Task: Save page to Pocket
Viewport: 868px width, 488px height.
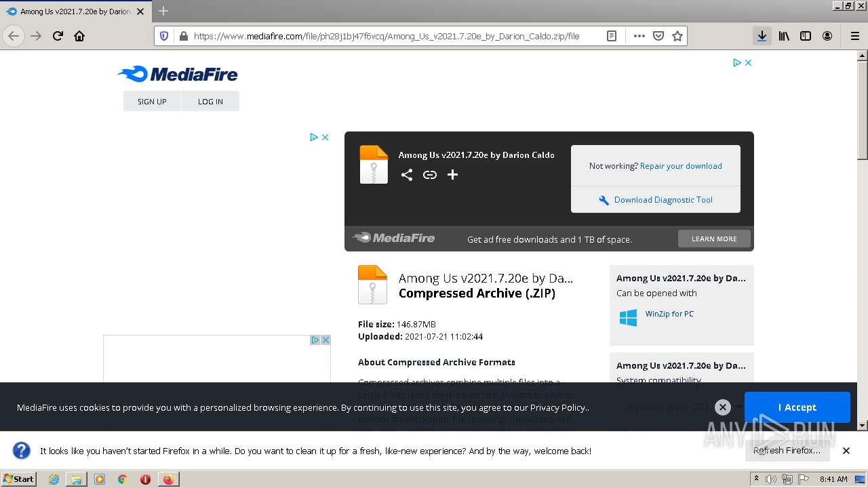Action: tap(658, 36)
